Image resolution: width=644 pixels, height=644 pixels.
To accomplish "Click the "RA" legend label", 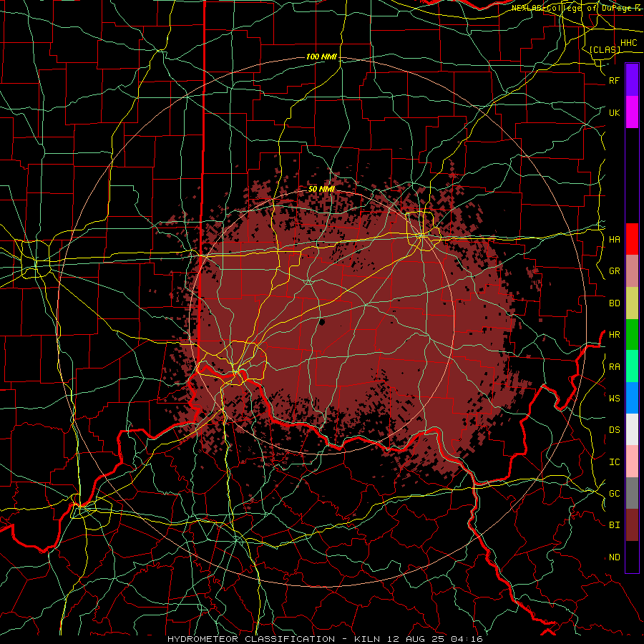I will pos(614,367).
